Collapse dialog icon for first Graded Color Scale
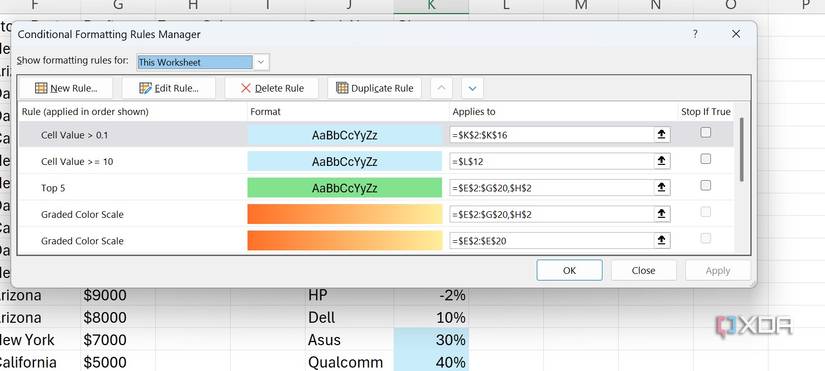This screenshot has width=825, height=371. [x=661, y=214]
